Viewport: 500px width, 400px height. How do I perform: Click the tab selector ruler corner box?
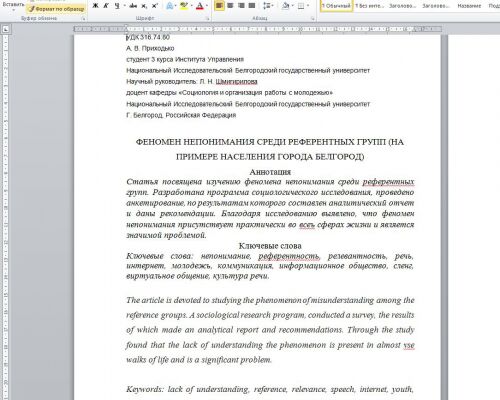6,30
